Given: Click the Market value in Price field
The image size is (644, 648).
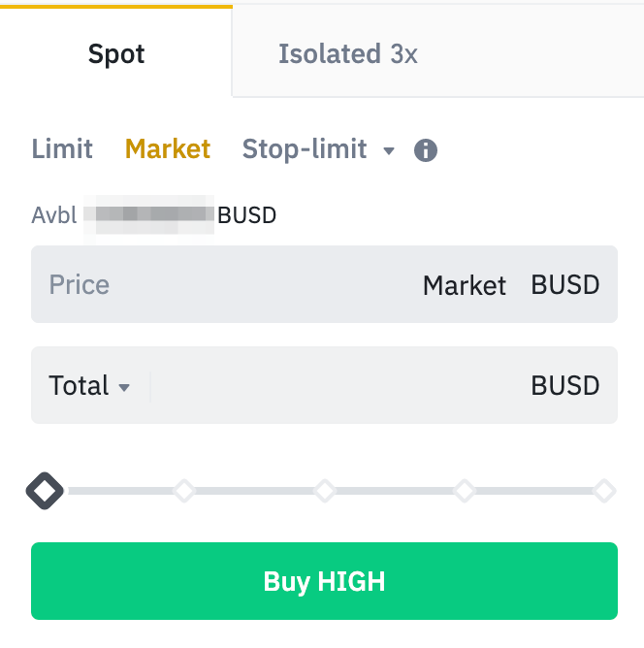Looking at the screenshot, I should pyautogui.click(x=465, y=286).
